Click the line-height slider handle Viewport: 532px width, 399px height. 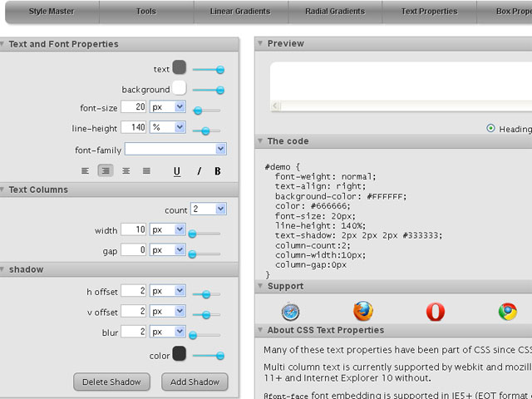(205, 131)
